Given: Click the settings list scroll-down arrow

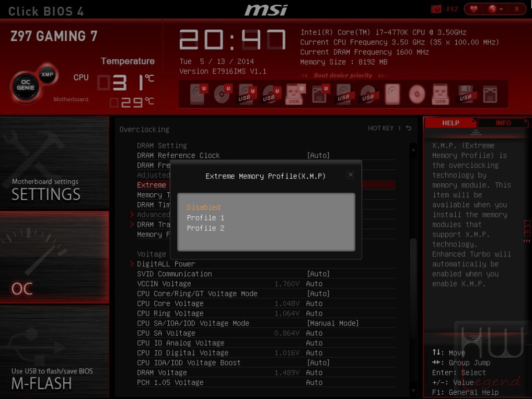Looking at the screenshot, I should click(413, 391).
